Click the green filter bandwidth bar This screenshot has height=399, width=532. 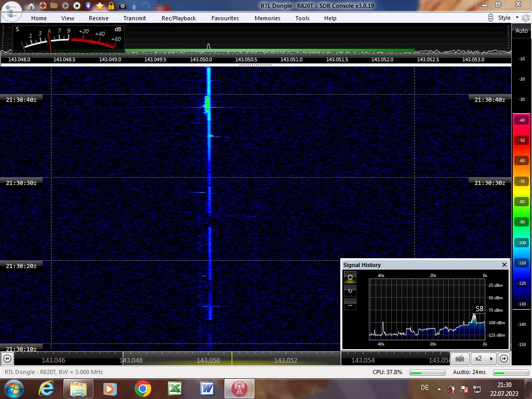[270, 50]
